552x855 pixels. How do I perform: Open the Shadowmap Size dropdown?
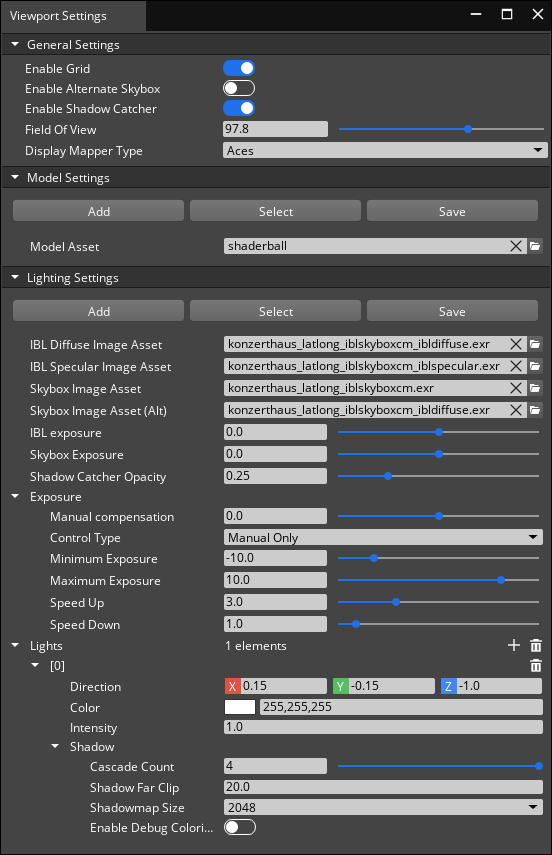point(383,807)
